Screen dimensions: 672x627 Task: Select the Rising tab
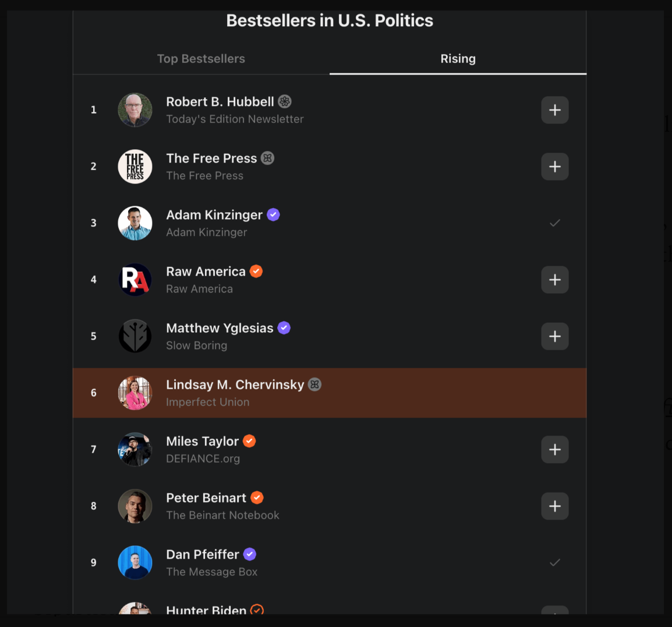click(x=458, y=59)
